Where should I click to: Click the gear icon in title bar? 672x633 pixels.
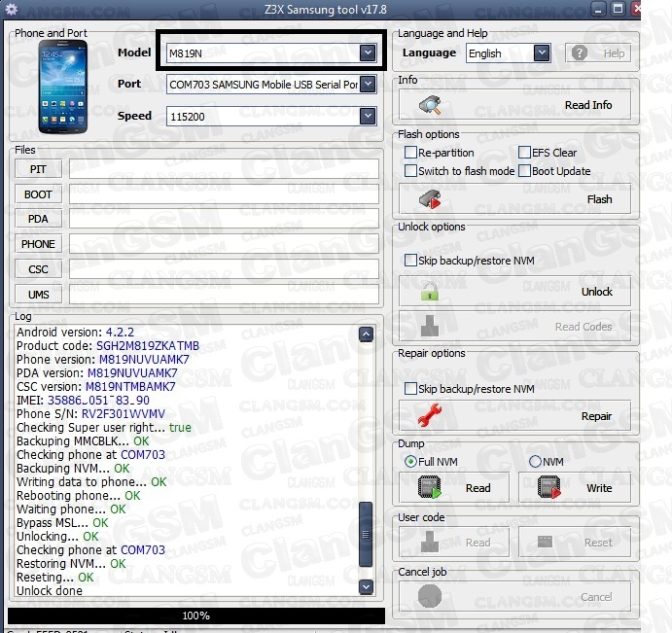[11, 9]
